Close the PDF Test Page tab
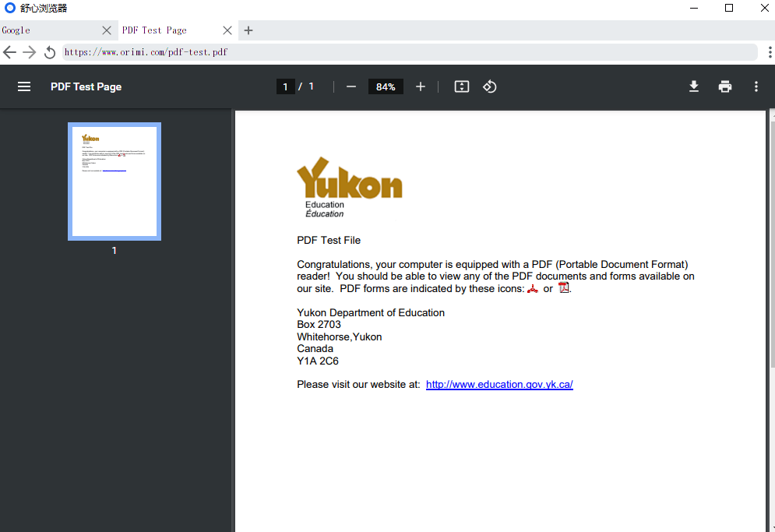The height and width of the screenshot is (532, 775). click(x=227, y=30)
